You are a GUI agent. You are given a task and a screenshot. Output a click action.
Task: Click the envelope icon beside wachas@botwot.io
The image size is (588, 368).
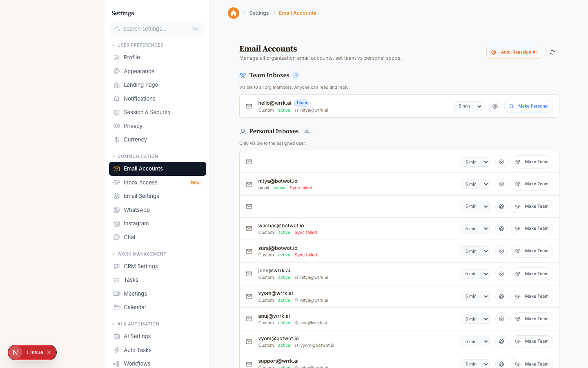(249, 229)
